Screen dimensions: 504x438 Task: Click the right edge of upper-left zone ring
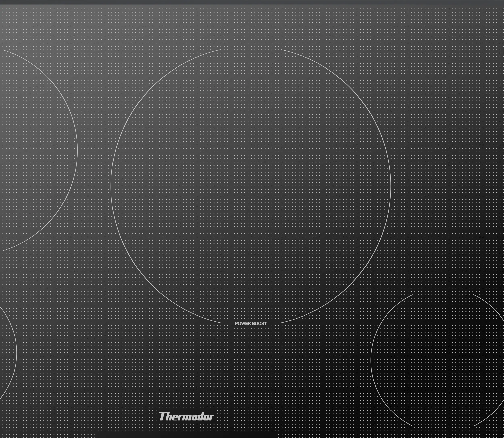(x=77, y=150)
